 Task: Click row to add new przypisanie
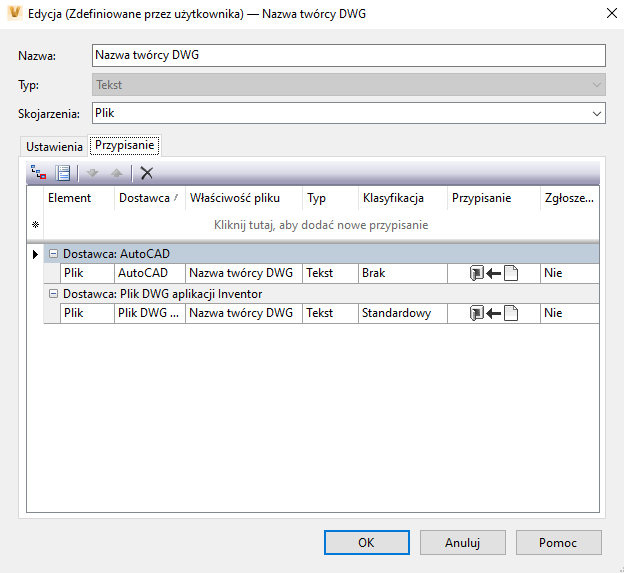321,225
